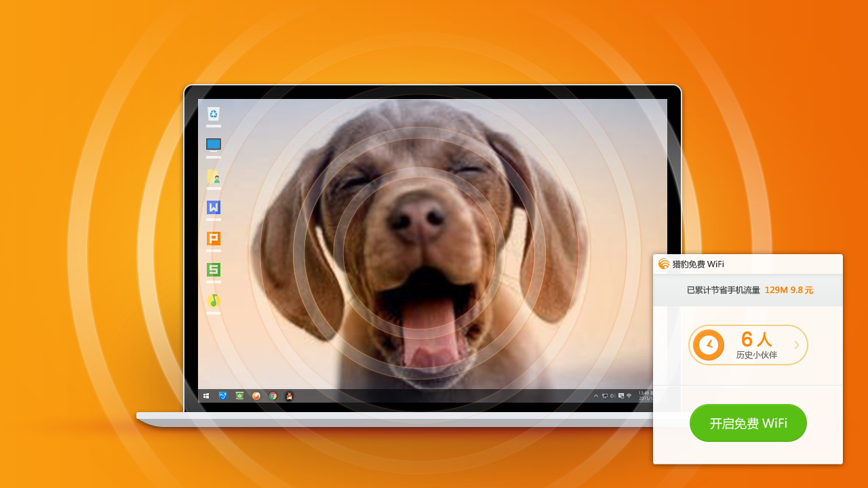Open the green app icon in taskbar
The image size is (868, 488).
pyautogui.click(x=239, y=396)
